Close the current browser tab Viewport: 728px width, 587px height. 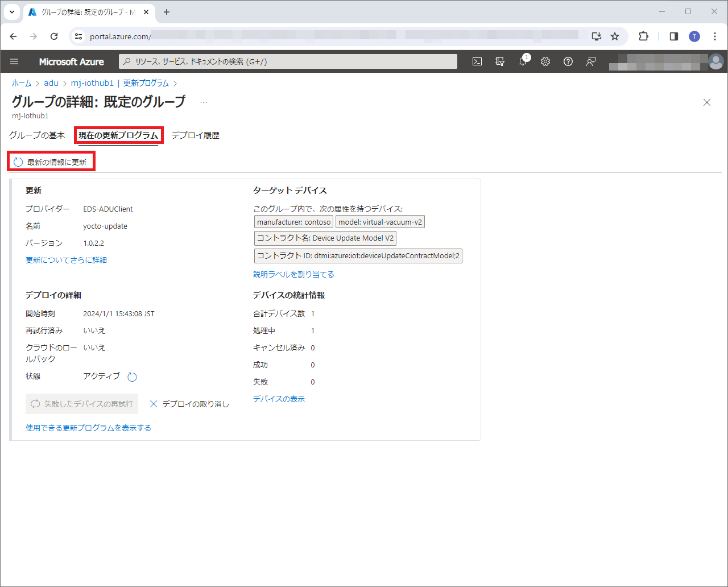(x=146, y=12)
